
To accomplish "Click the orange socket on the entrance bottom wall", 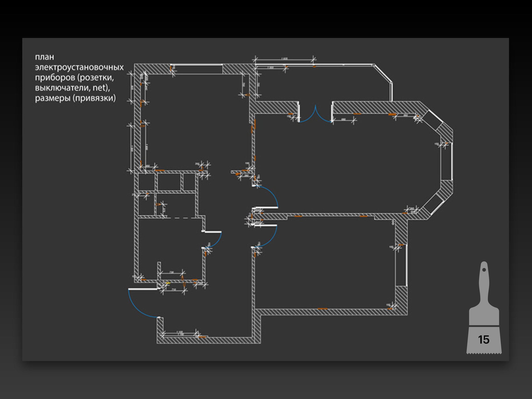I will [x=202, y=337].
